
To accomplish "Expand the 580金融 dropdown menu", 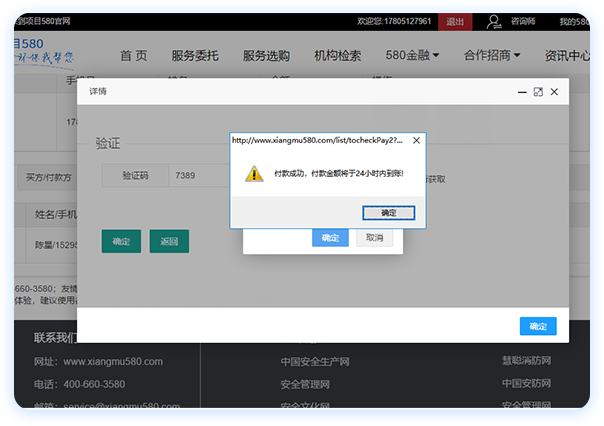I will tap(412, 56).
